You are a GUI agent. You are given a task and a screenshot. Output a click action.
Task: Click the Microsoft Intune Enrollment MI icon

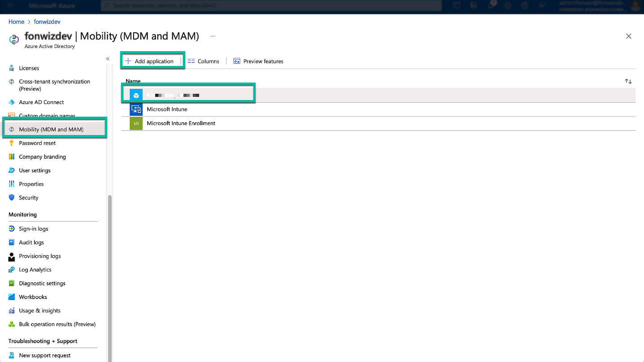click(136, 123)
